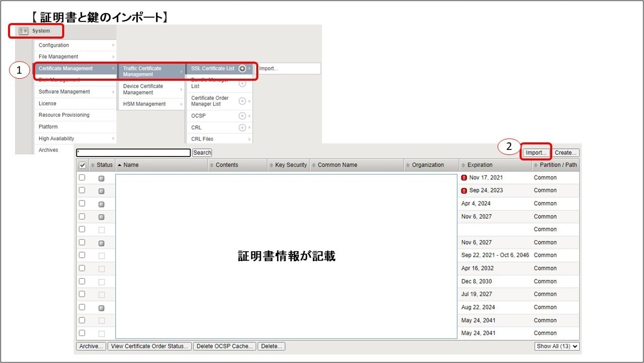Screen dimensions: 644x363
Task: Open the Show All (13) dropdown
Action: pyautogui.click(x=557, y=346)
